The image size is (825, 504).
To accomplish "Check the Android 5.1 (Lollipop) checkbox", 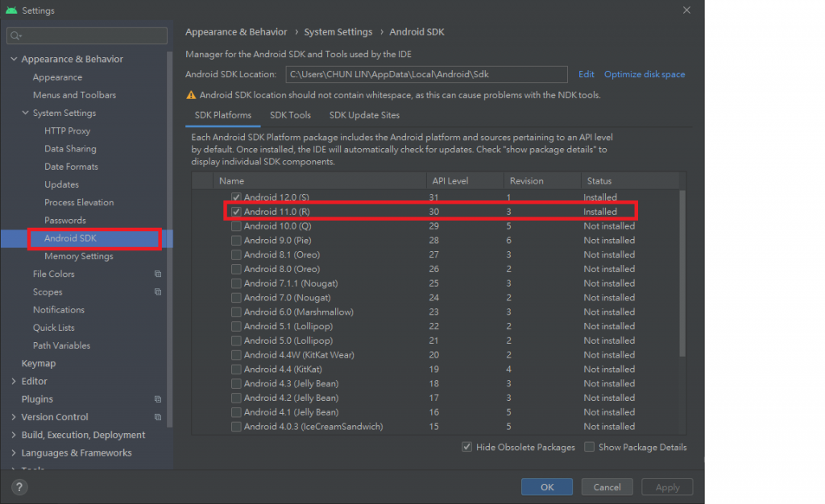I will click(x=236, y=326).
